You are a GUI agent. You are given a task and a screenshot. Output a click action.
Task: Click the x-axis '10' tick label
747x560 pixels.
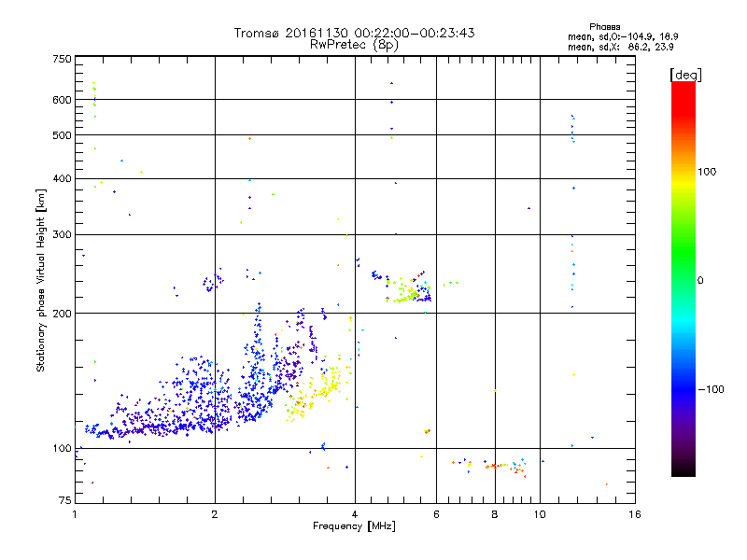tap(540, 515)
